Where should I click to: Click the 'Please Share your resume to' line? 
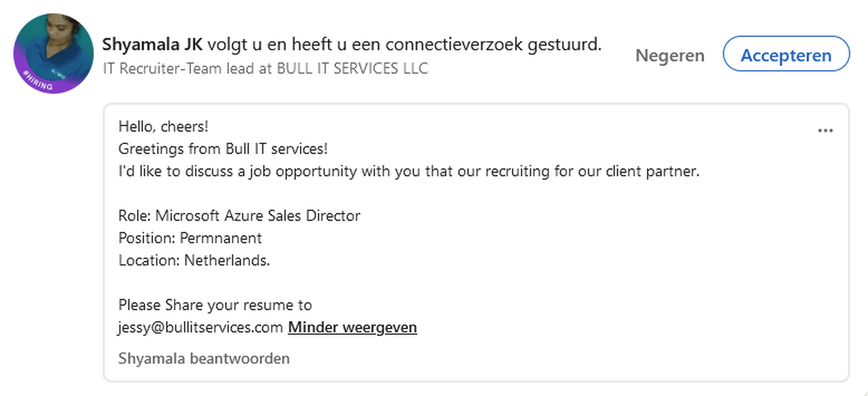[x=215, y=305]
